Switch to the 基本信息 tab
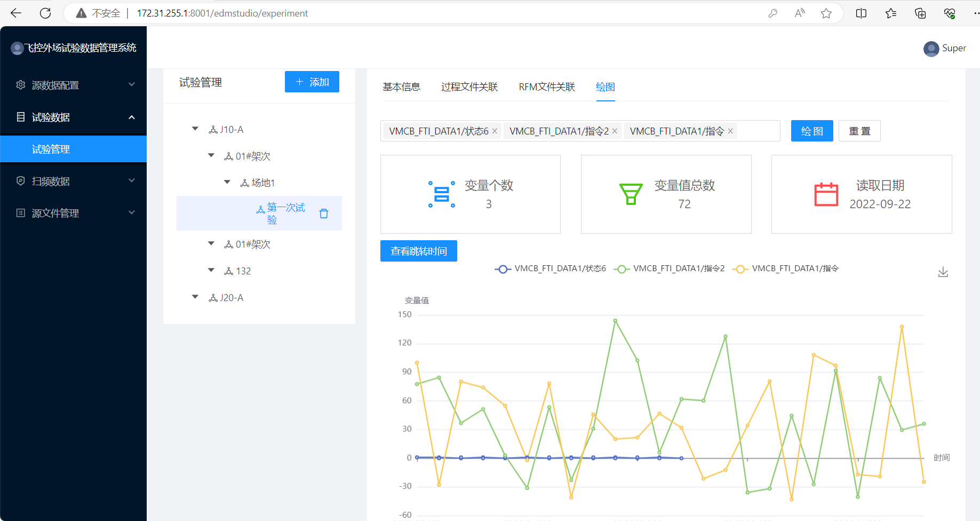Viewport: 980px width, 521px height. click(401, 87)
